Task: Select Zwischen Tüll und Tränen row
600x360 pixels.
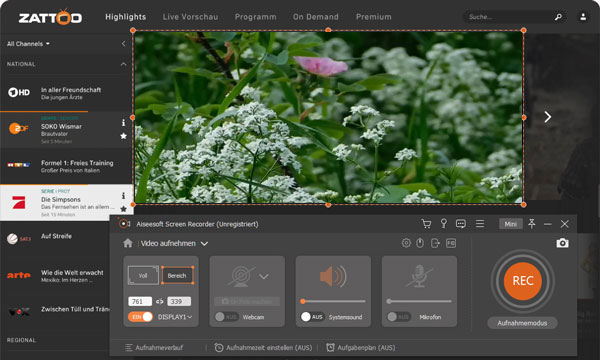Action: point(55,312)
